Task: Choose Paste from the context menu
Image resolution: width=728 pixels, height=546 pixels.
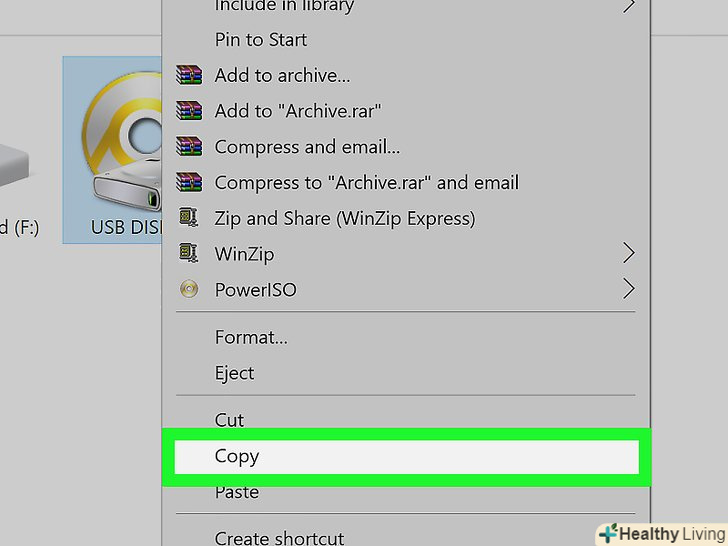Action: point(237,492)
